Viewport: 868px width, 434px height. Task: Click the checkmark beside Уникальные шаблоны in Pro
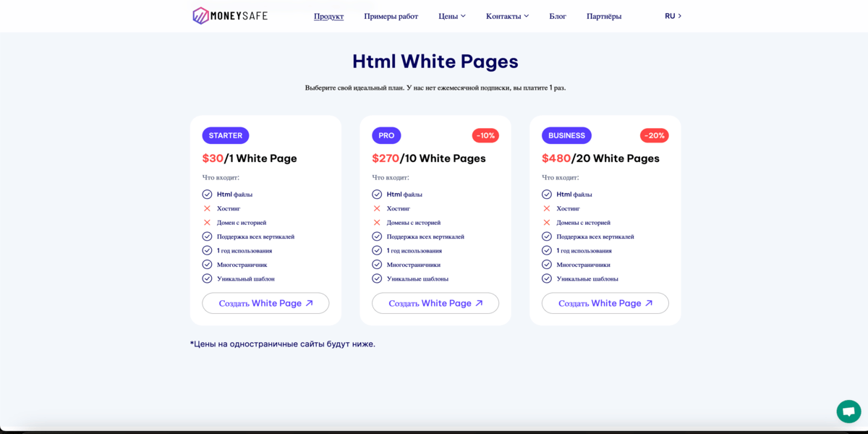tap(377, 278)
